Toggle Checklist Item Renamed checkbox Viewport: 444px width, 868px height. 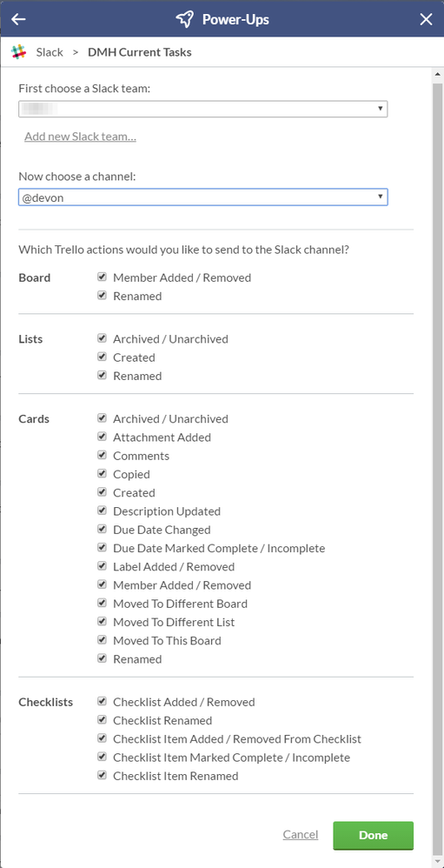click(102, 775)
